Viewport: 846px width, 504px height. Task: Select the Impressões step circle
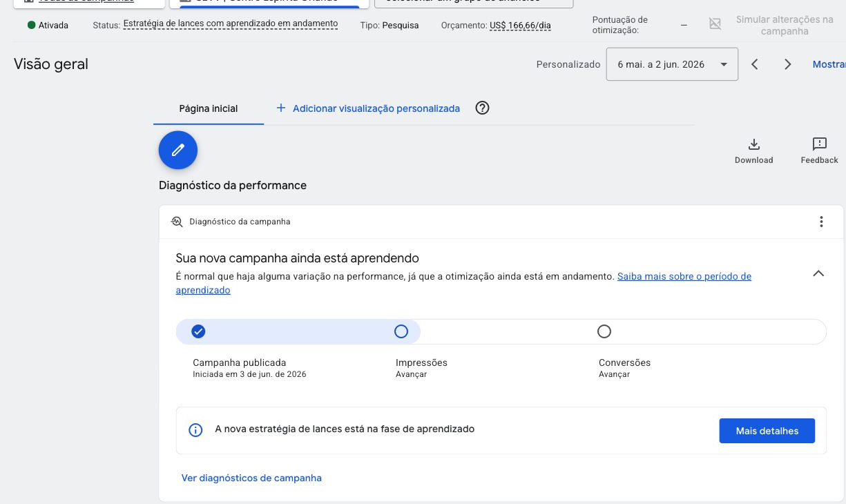(x=401, y=331)
